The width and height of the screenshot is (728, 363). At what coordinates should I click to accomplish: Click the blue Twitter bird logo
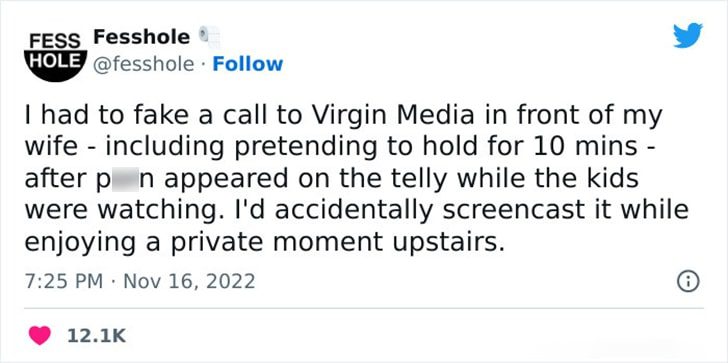688,35
